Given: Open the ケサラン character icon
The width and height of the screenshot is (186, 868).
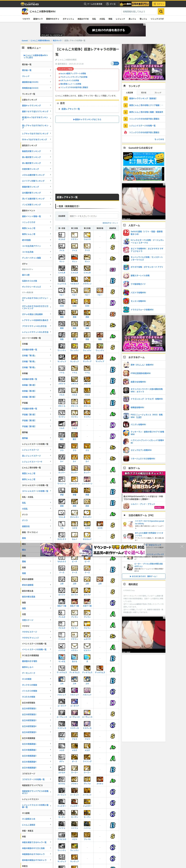Looking at the screenshot, I should (74, 235).
